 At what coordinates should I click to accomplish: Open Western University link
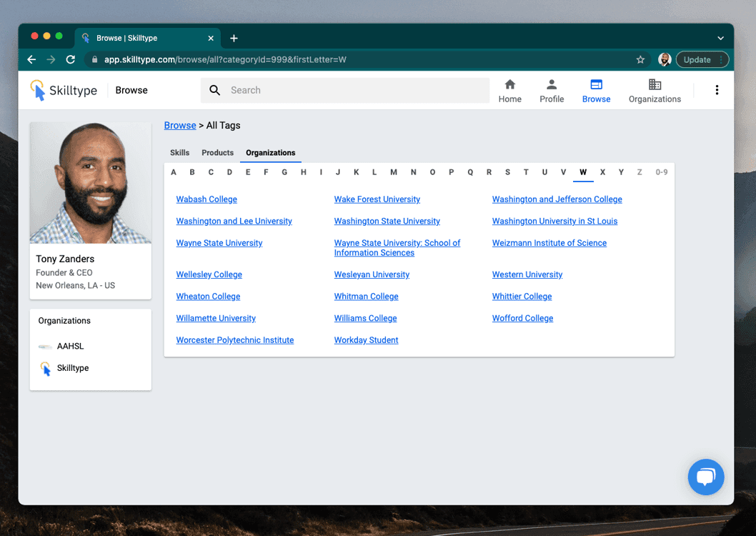527,274
